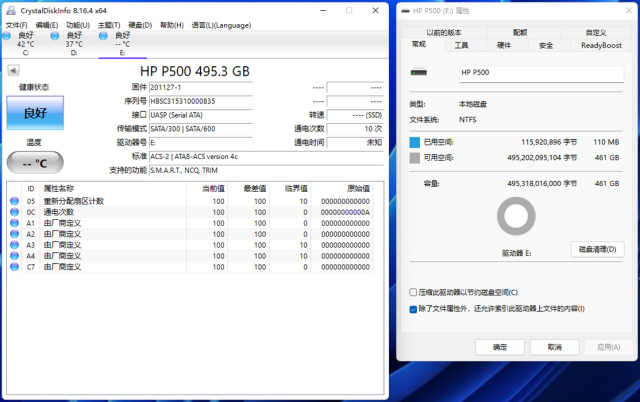This screenshot has height=402, width=640.
Task: Click the previous disk arrow button
Action: click(13, 71)
